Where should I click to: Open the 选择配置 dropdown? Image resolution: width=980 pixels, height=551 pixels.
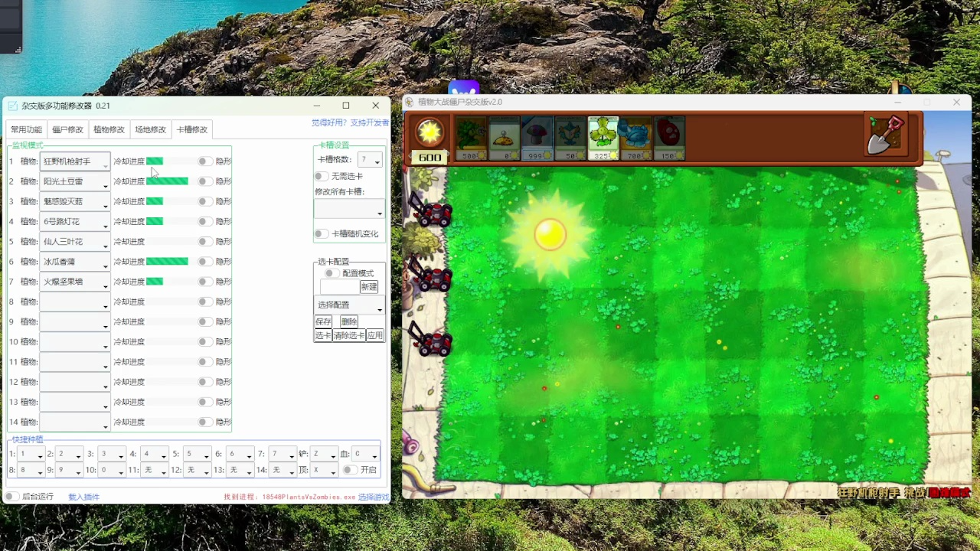[349, 305]
